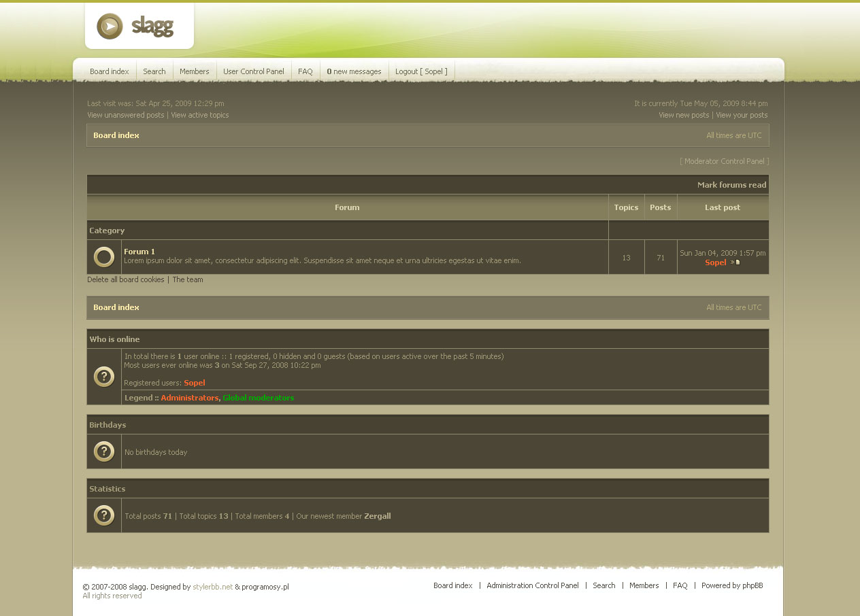Viewport: 860px width, 616px height.
Task: Click the Topics count 13 cell
Action: point(627,258)
